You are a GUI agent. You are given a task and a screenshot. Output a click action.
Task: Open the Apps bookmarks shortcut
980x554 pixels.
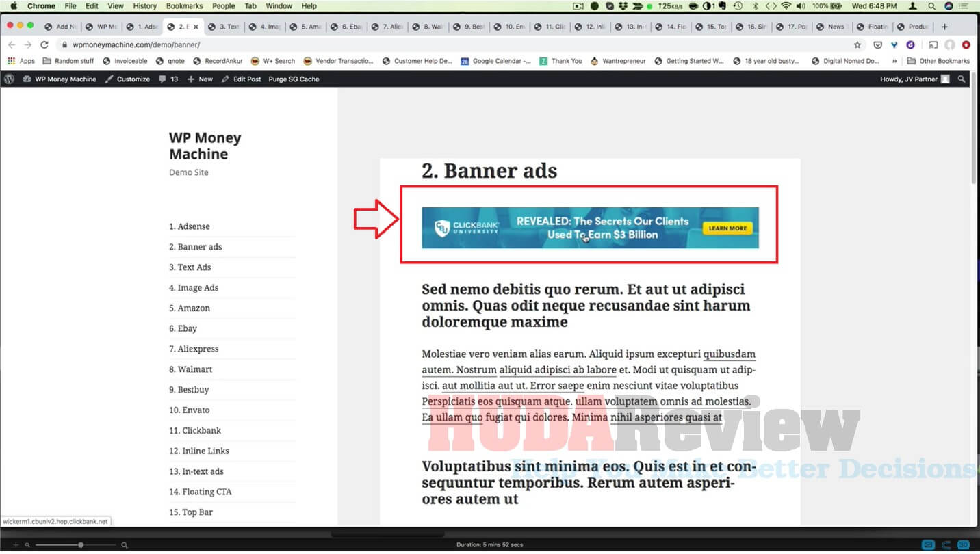[x=21, y=61]
